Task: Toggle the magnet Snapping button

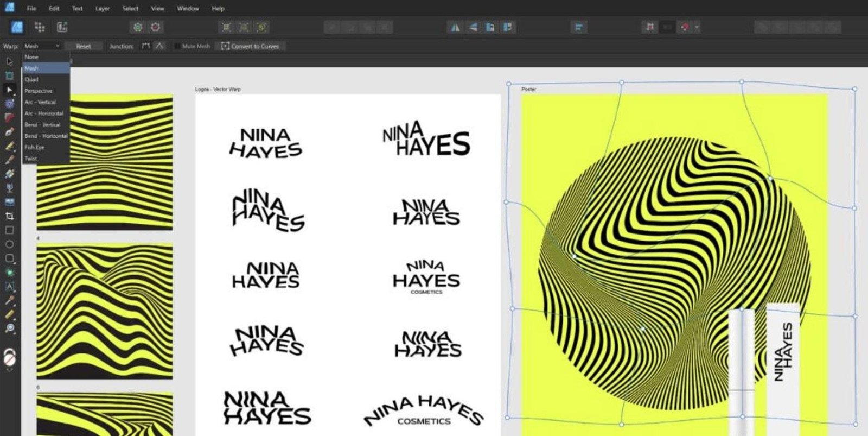Action: [685, 27]
